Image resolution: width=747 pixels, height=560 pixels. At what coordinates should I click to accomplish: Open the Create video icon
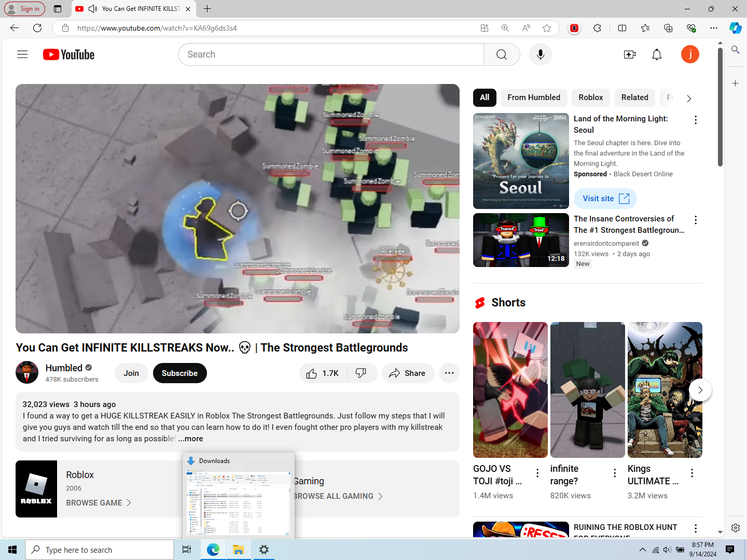(x=630, y=54)
